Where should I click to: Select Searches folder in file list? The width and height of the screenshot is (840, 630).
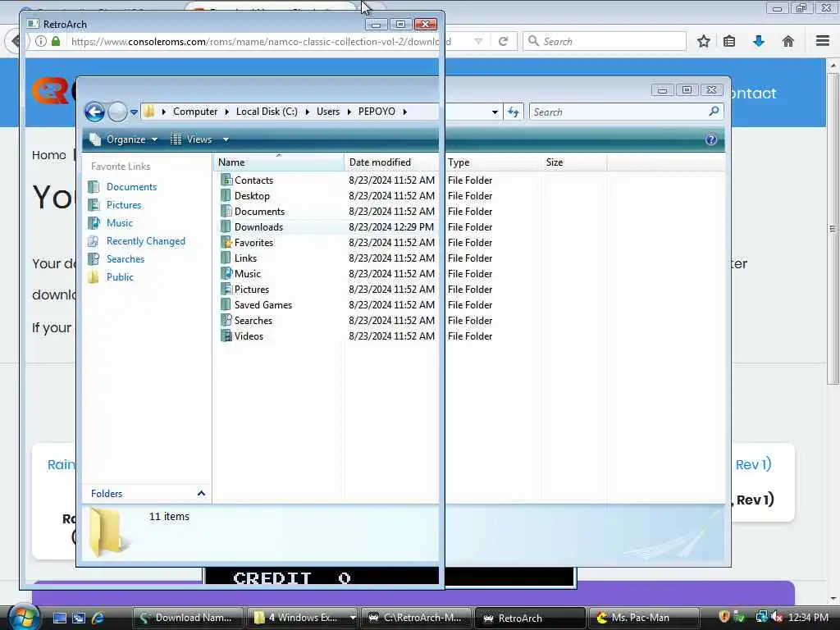pyautogui.click(x=253, y=321)
